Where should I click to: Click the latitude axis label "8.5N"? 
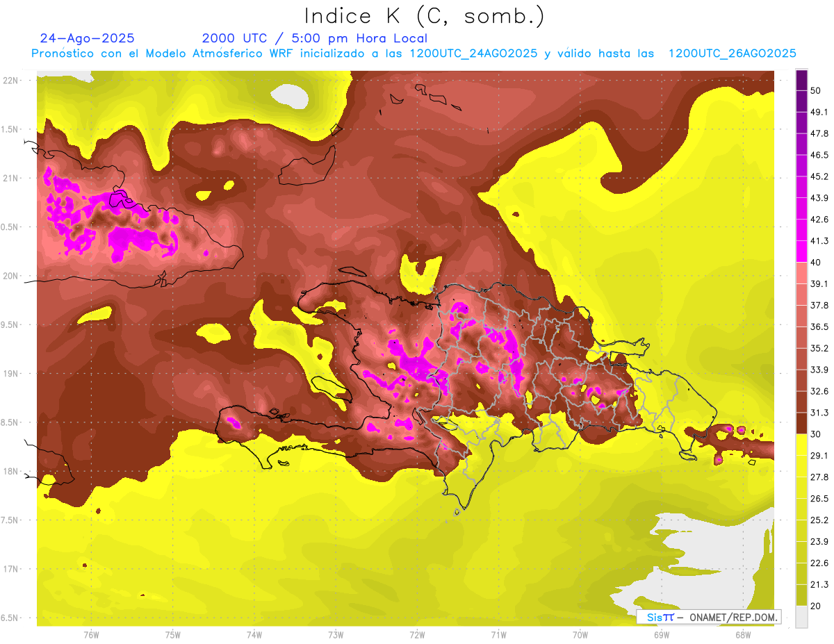(10, 422)
